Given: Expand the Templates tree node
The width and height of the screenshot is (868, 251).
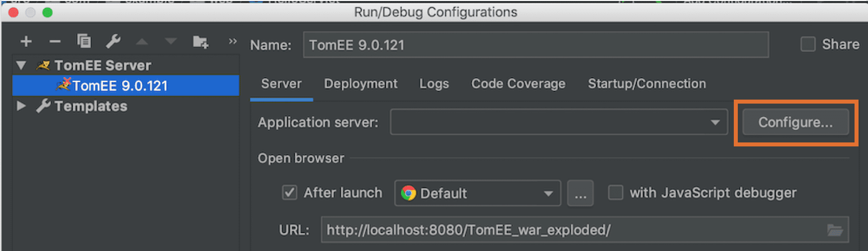Looking at the screenshot, I should [x=21, y=106].
